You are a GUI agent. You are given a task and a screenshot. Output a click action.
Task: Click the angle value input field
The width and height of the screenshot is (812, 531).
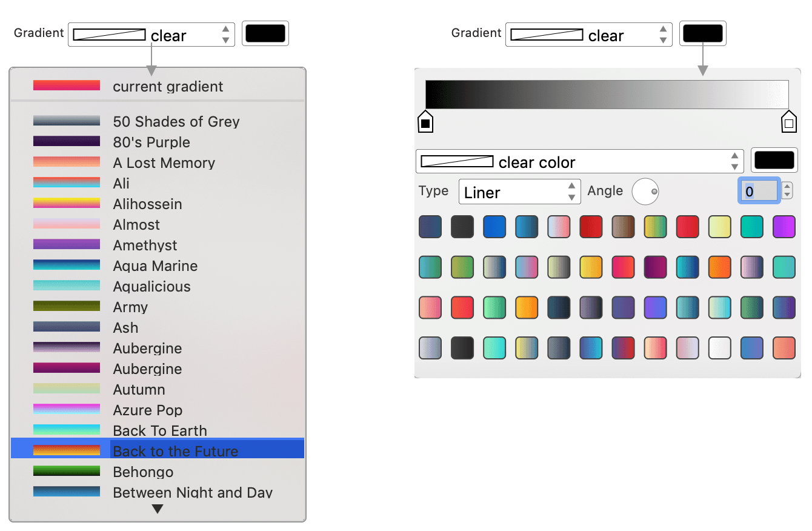759,192
